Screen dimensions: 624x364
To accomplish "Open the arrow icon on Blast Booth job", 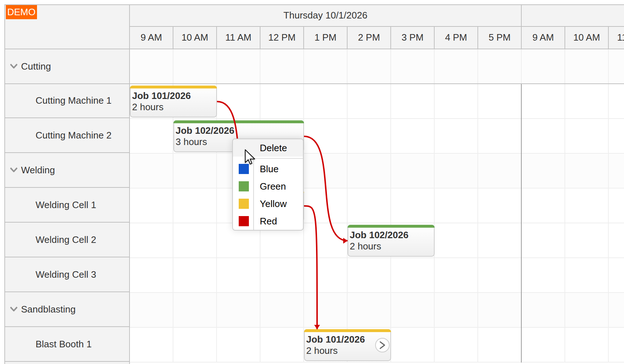I will (382, 345).
